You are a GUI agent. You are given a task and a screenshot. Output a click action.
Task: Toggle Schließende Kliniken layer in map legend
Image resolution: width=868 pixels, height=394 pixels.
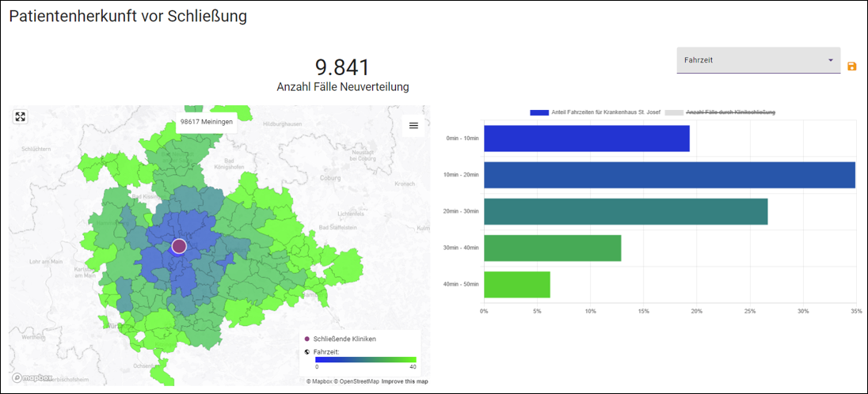tap(345, 339)
